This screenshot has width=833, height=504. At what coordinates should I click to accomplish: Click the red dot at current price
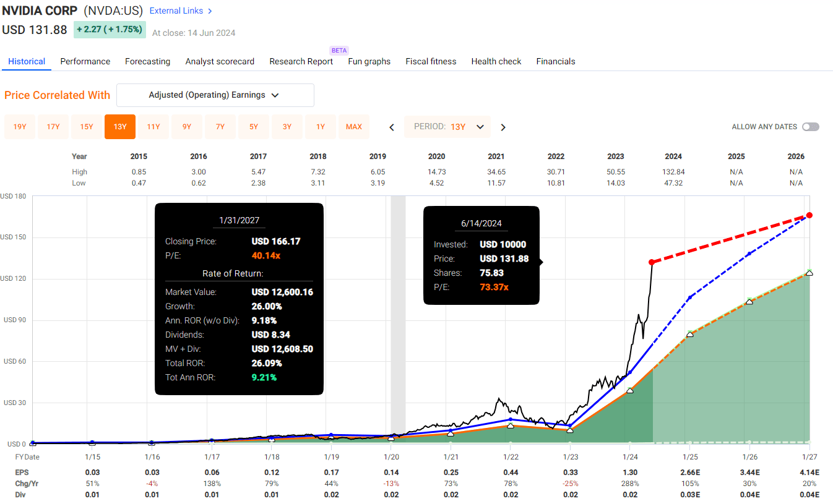click(x=652, y=262)
